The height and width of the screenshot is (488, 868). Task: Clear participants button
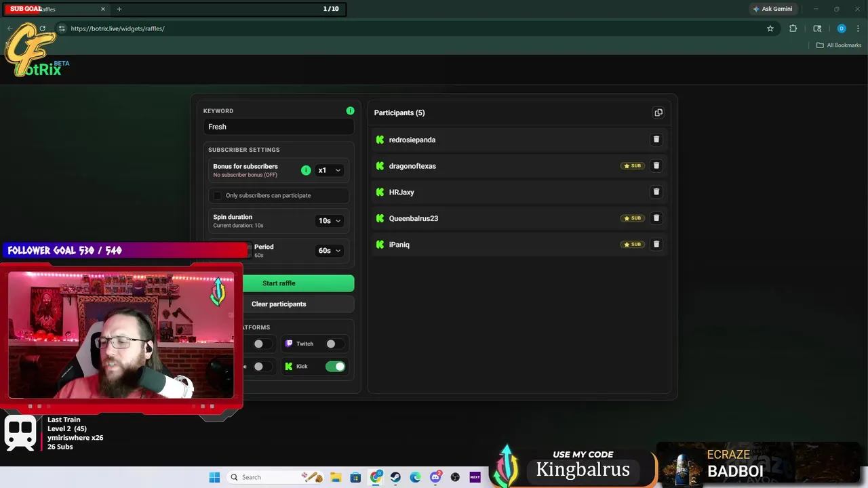(279, 304)
